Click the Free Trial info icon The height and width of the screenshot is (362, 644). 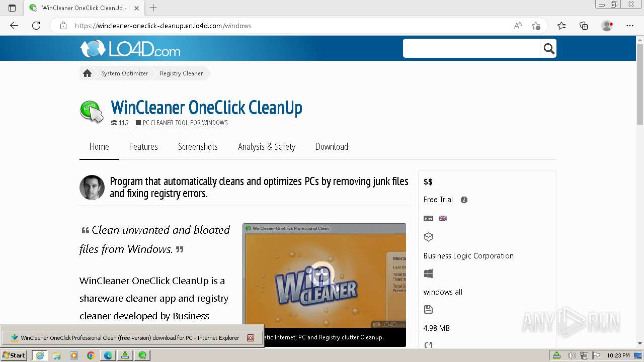click(x=464, y=200)
